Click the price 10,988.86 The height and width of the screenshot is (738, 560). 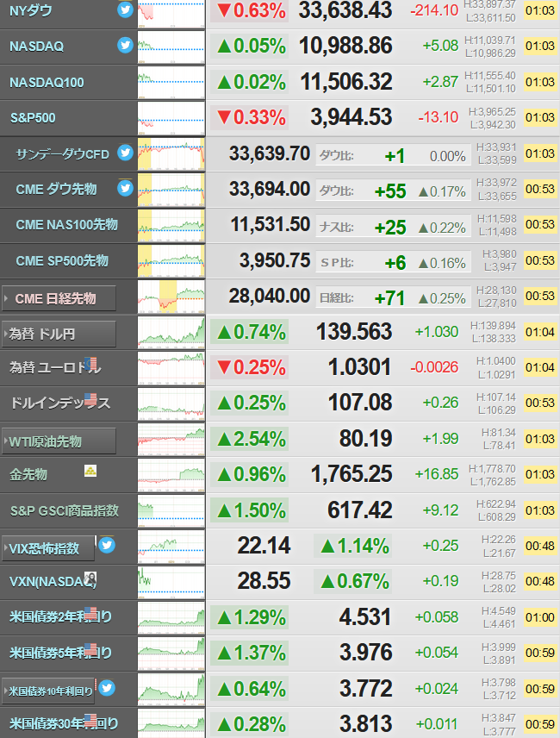345,46
